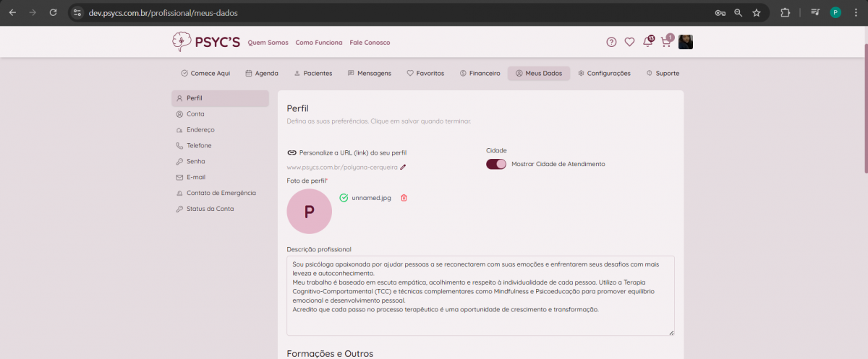Click pencil icon to edit profile URL
Image resolution: width=868 pixels, height=359 pixels.
pyautogui.click(x=403, y=167)
